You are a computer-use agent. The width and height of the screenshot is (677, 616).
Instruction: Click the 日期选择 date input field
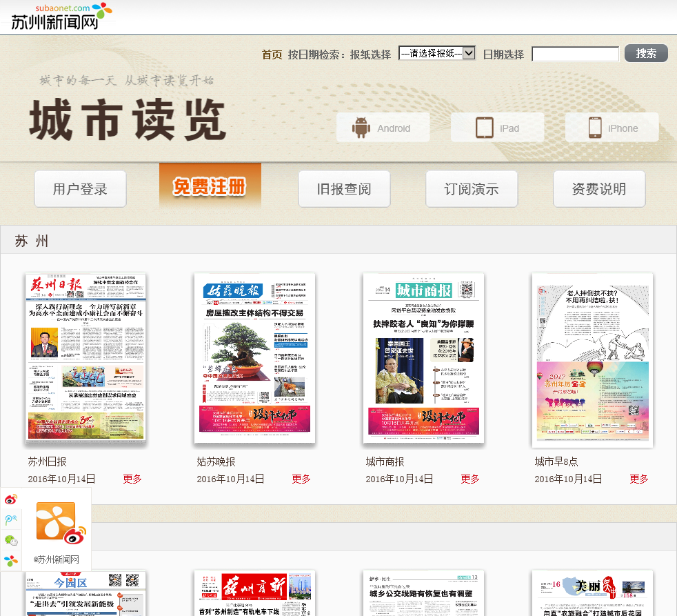click(575, 54)
